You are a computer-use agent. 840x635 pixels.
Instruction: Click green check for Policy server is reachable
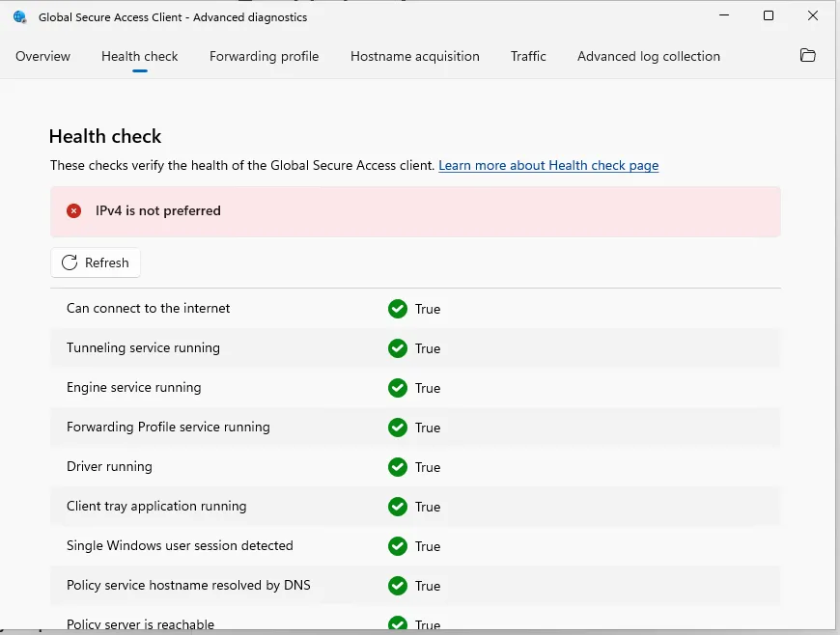pyautogui.click(x=398, y=623)
